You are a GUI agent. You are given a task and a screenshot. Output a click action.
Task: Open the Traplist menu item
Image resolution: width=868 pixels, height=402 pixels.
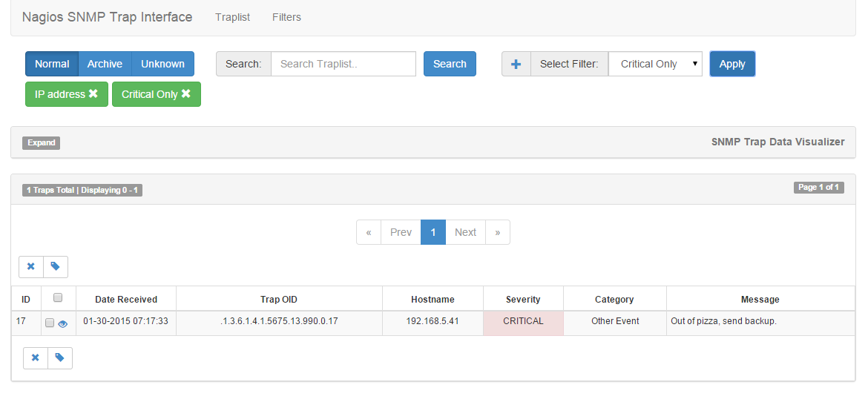(x=232, y=17)
